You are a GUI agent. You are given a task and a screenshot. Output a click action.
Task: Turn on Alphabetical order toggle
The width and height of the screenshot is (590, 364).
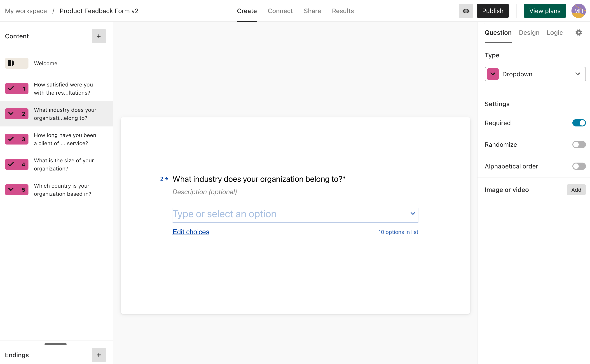pos(579,166)
